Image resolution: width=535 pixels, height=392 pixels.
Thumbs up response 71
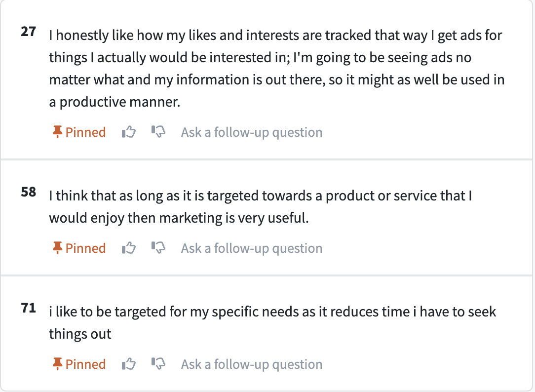tap(129, 364)
